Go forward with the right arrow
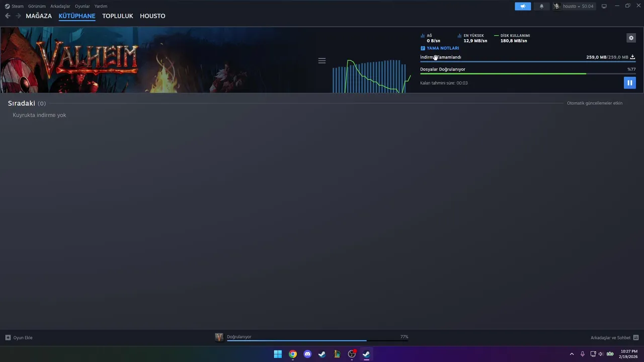The height and width of the screenshot is (362, 644). pyautogui.click(x=18, y=16)
